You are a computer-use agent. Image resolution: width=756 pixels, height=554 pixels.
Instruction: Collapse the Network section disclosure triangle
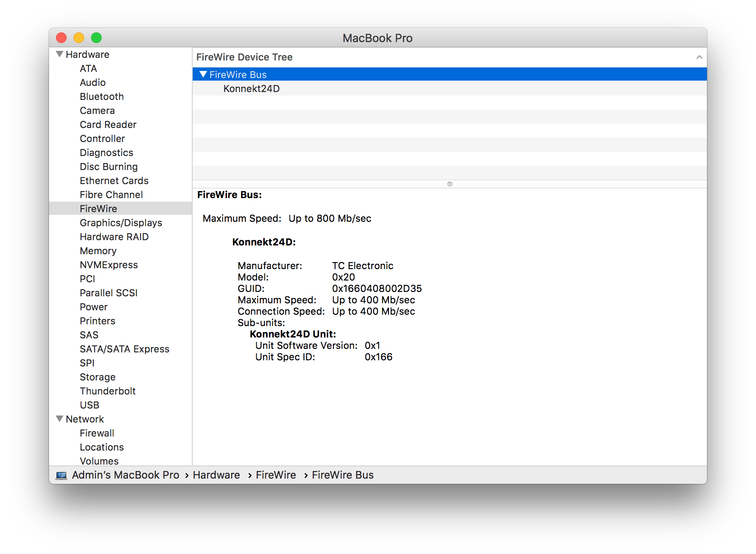click(x=60, y=419)
